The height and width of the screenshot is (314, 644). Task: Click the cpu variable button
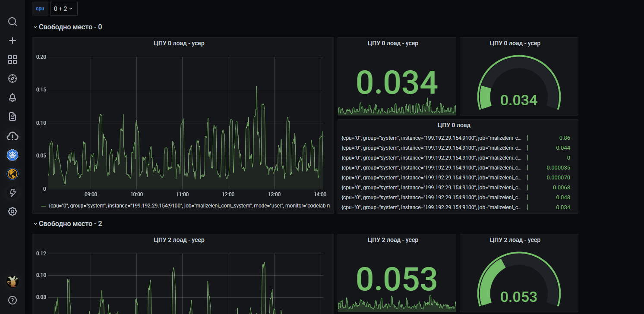(40, 8)
